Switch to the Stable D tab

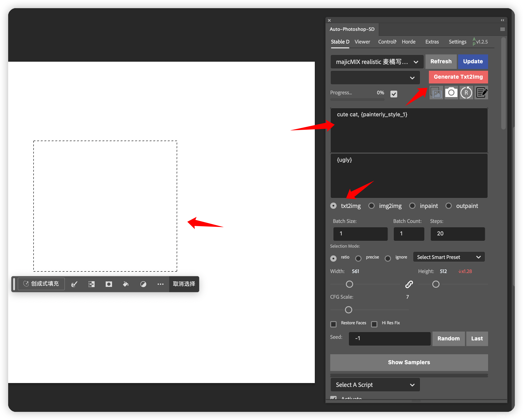point(340,42)
